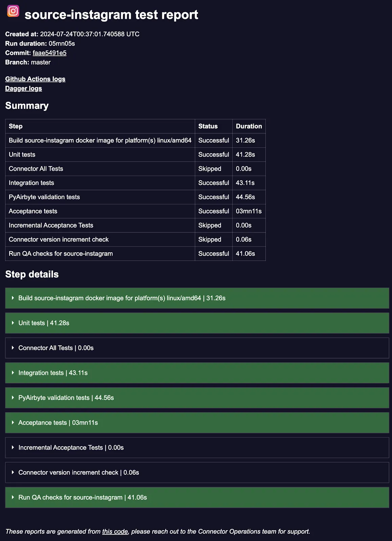Click disclosure triangle beside Unit tests
This screenshot has height=541, width=392.
tap(13, 323)
